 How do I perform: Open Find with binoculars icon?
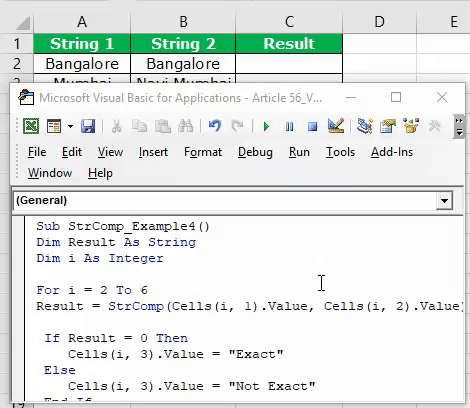click(186, 126)
